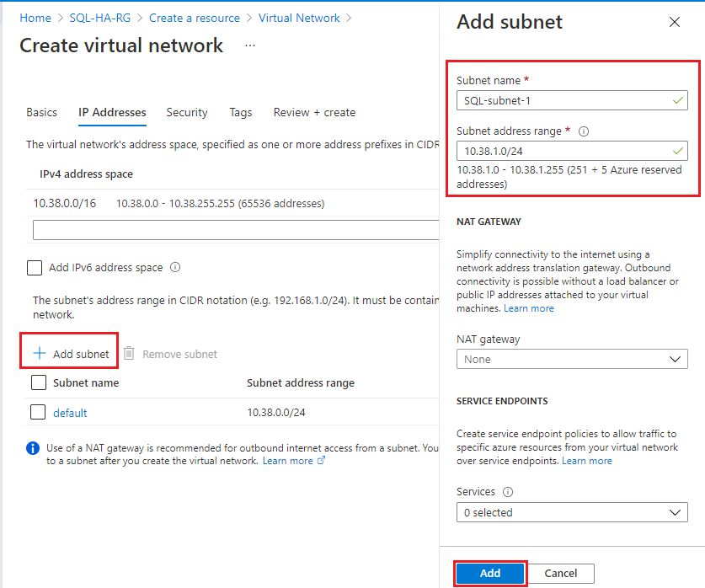Click the info icon beside Add IPv6 address space

pyautogui.click(x=174, y=267)
